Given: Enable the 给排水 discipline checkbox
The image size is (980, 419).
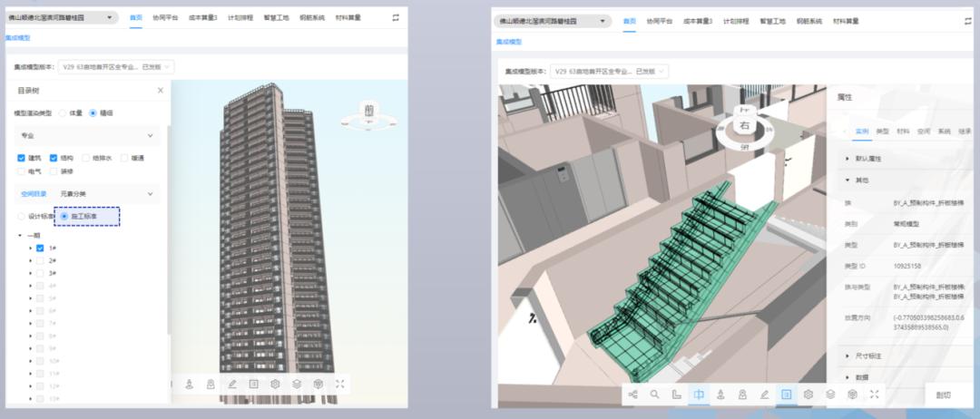Looking at the screenshot, I should point(87,158).
